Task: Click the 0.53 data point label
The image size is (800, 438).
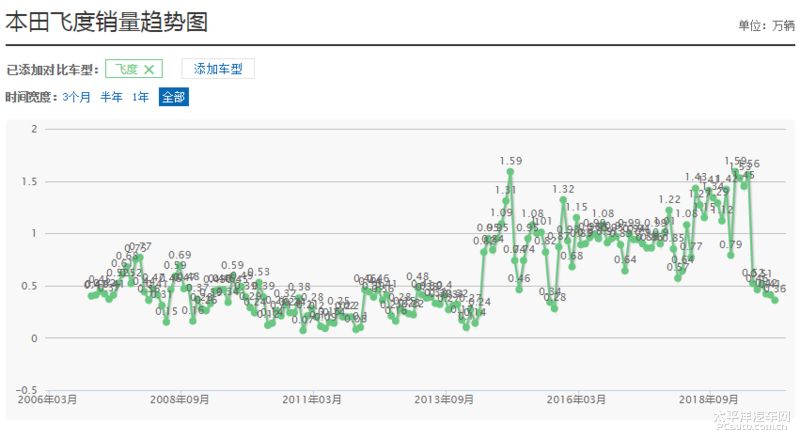Action: coord(259,272)
